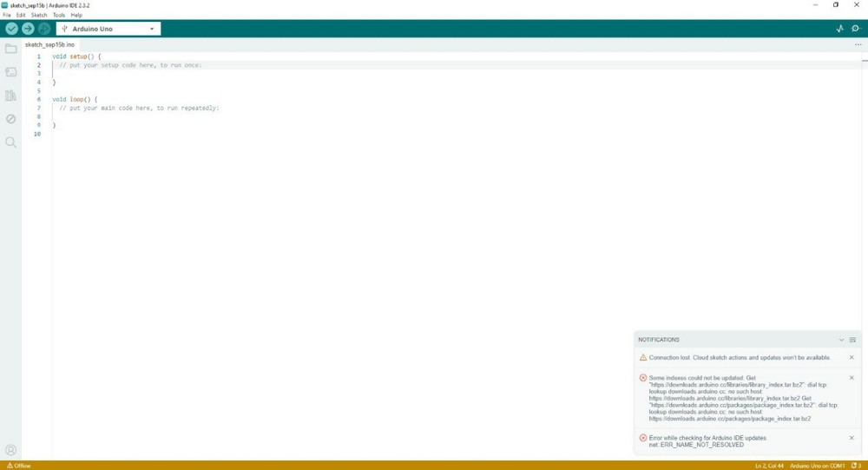This screenshot has width=868, height=470.
Task: Open the Sketch menu
Action: click(x=39, y=15)
